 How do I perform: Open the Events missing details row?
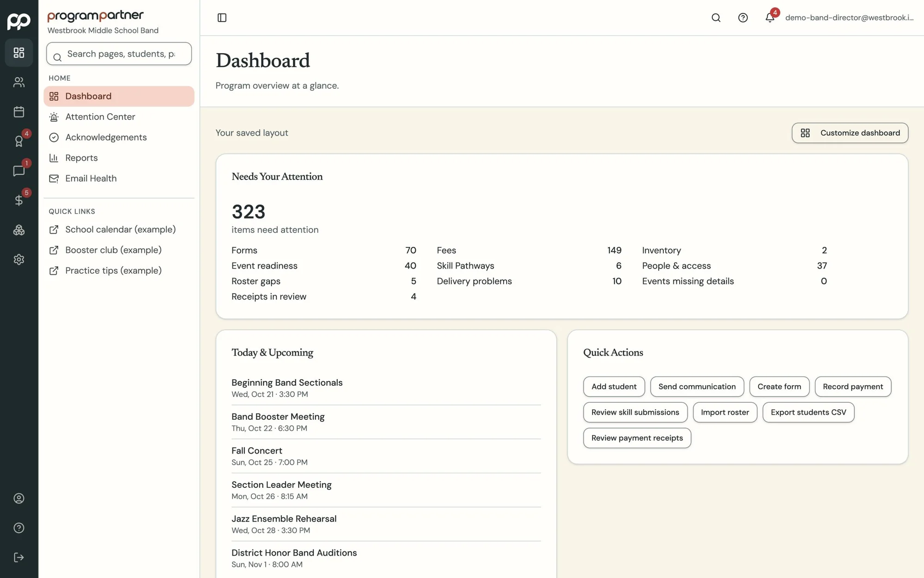pyautogui.click(x=735, y=282)
